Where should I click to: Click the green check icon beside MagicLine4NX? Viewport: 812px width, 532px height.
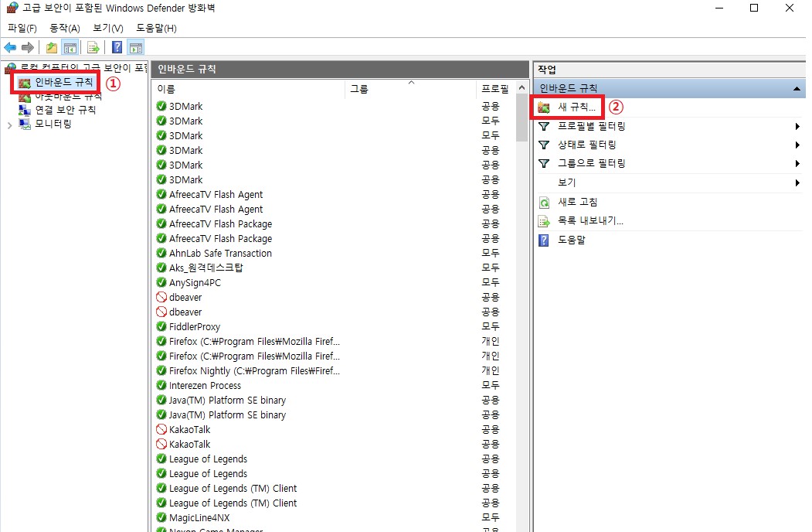161,517
